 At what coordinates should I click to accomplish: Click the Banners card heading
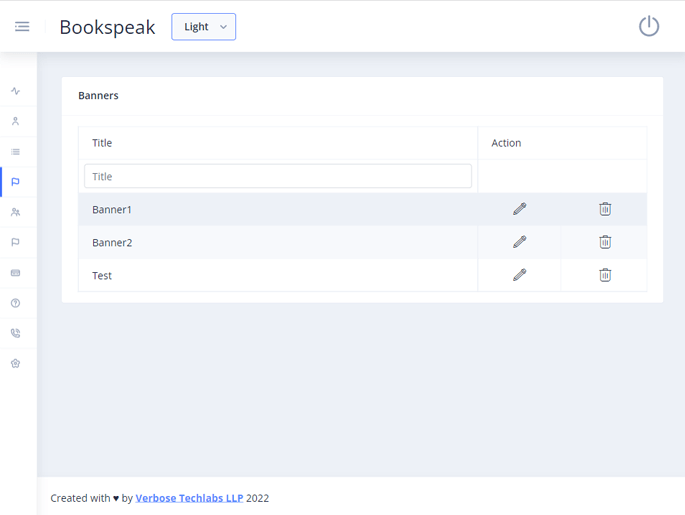pyautogui.click(x=98, y=96)
